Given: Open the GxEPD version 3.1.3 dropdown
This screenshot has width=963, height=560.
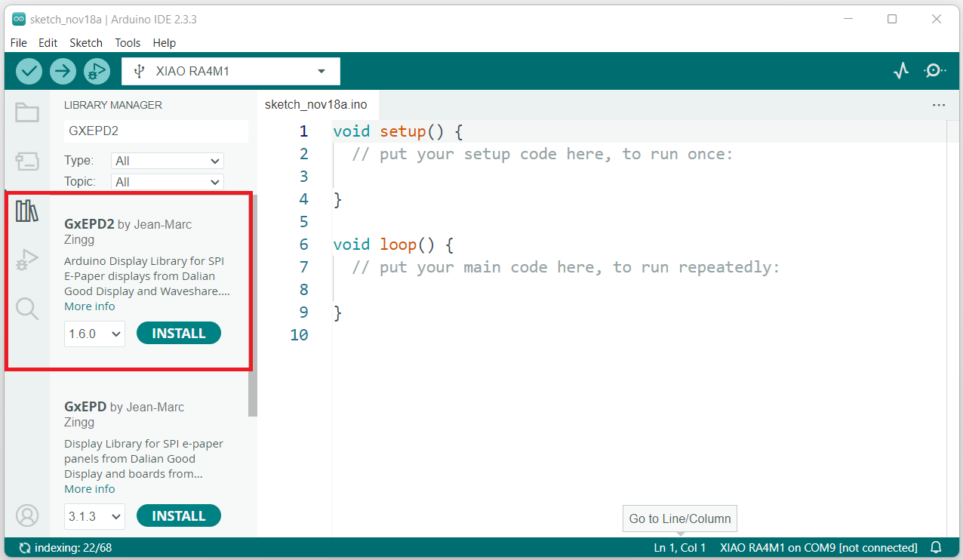Looking at the screenshot, I should (94, 516).
